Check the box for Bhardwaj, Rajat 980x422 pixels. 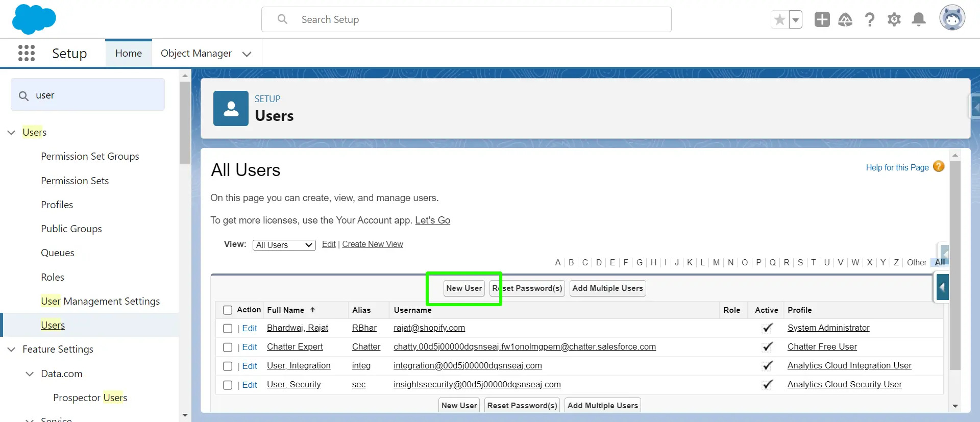pos(228,329)
